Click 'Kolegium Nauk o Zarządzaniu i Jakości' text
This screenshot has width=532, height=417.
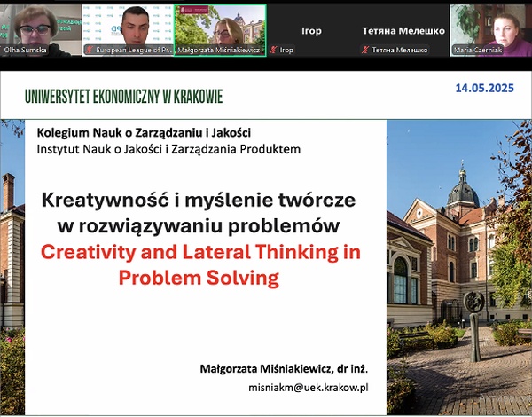pyautogui.click(x=144, y=132)
